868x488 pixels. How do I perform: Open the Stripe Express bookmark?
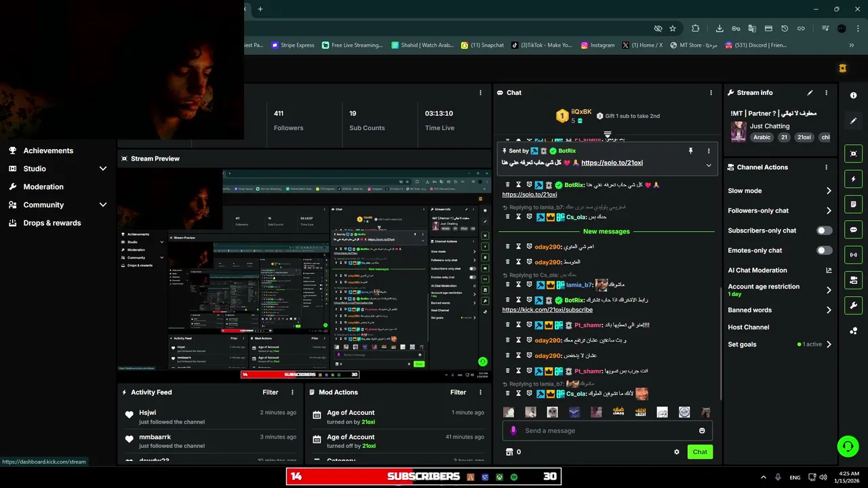[292, 45]
